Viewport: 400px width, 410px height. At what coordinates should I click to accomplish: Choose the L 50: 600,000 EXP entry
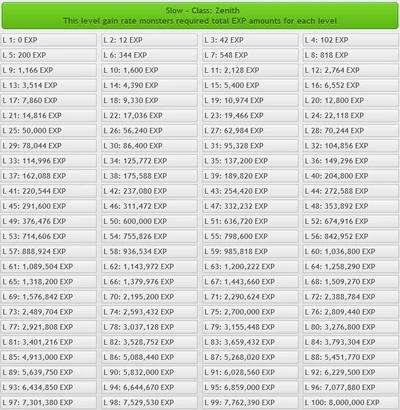[149, 221]
